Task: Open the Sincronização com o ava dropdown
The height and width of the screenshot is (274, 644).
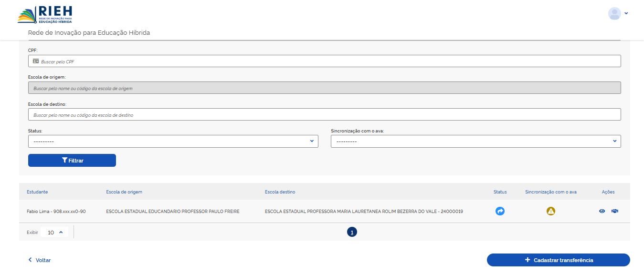Action: coord(476,141)
